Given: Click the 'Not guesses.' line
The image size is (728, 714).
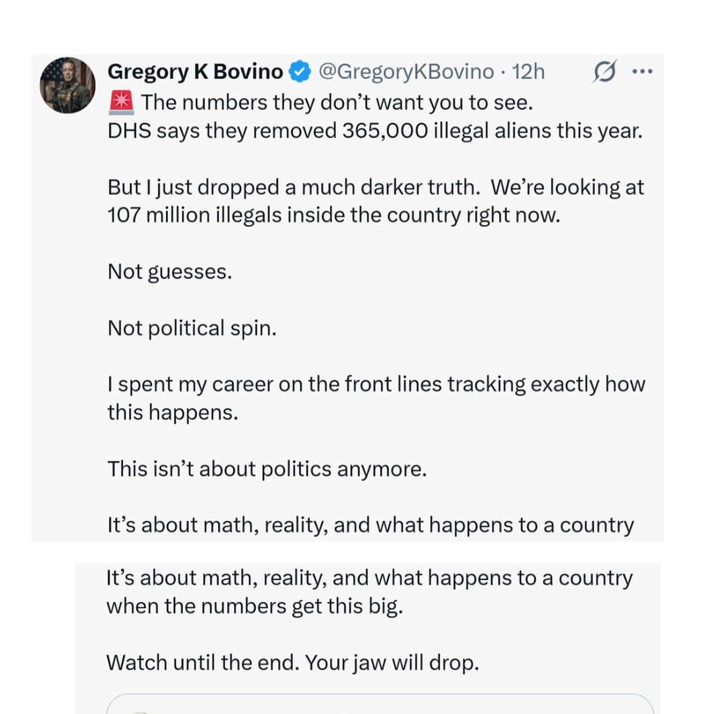Looking at the screenshot, I should click(x=170, y=272).
